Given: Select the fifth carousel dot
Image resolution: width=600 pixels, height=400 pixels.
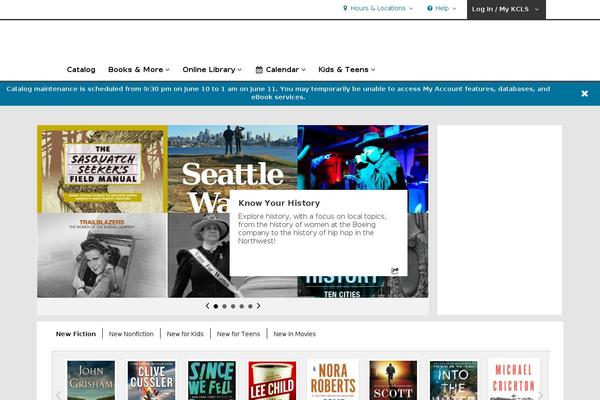Looking at the screenshot, I should 250,306.
